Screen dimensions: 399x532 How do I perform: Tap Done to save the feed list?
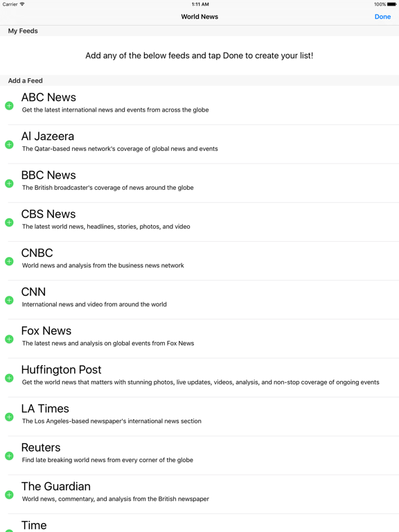tap(382, 17)
